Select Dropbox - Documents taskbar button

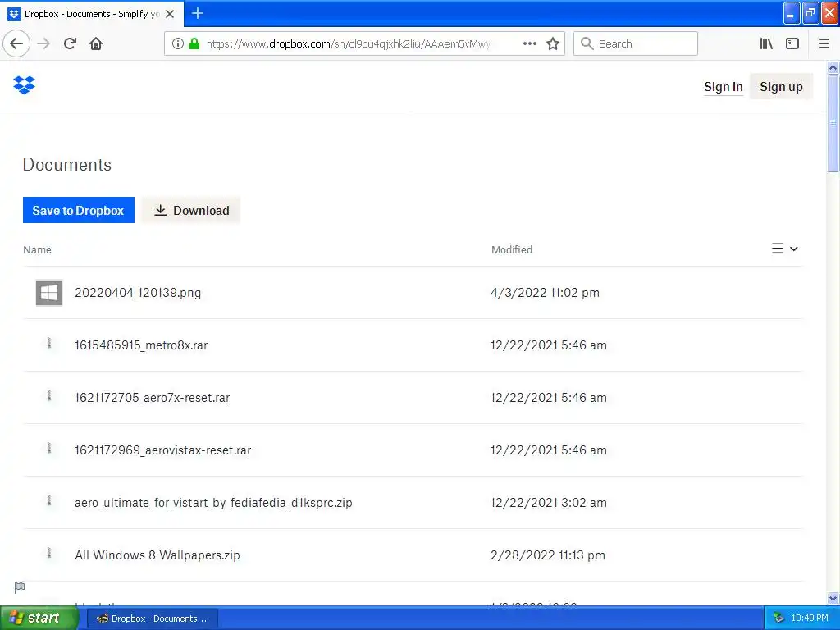[x=152, y=619]
